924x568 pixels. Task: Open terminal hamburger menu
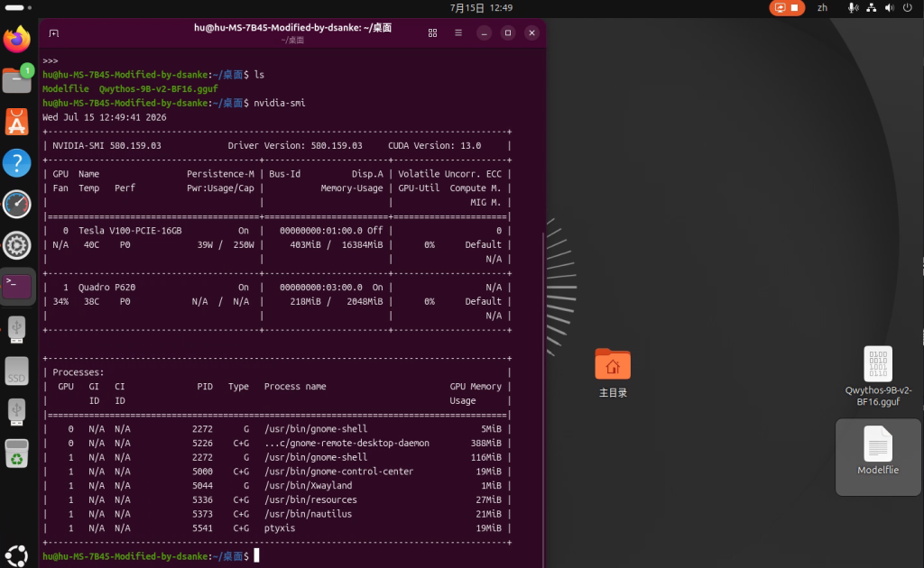point(458,33)
